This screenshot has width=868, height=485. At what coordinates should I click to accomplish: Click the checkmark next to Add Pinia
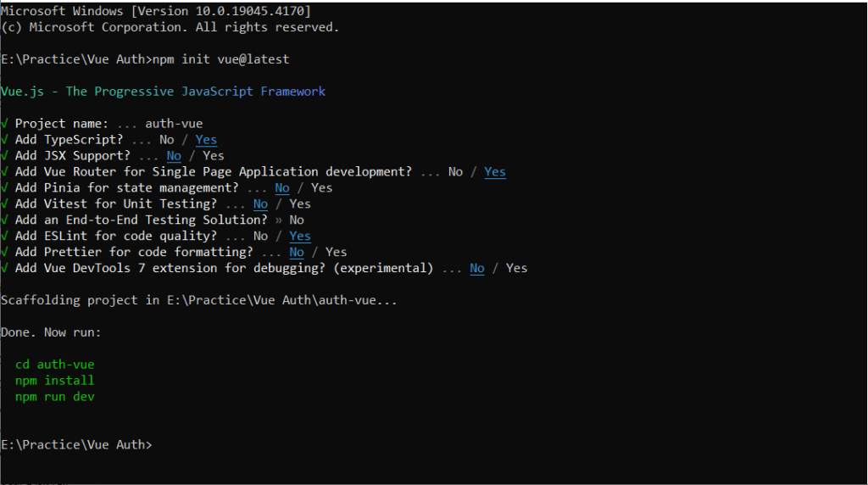point(5,188)
